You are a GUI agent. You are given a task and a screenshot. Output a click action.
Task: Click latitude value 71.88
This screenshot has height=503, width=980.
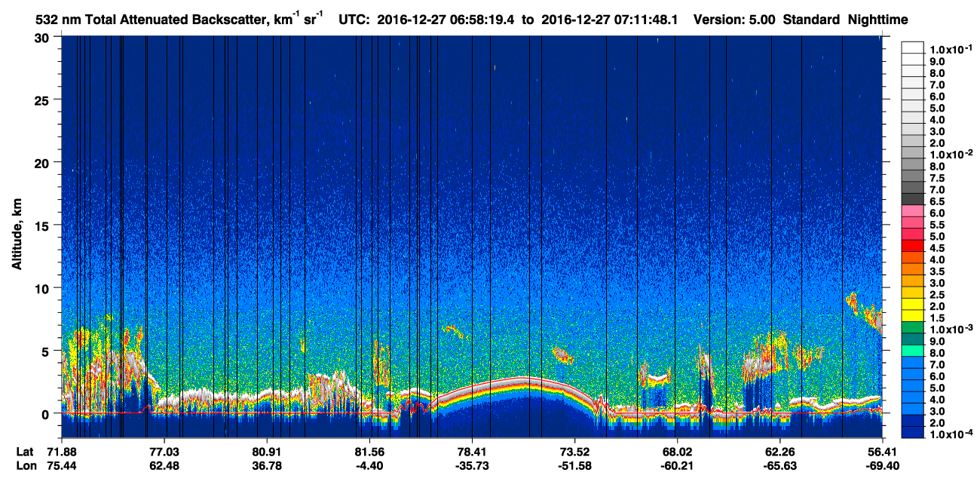coord(62,451)
